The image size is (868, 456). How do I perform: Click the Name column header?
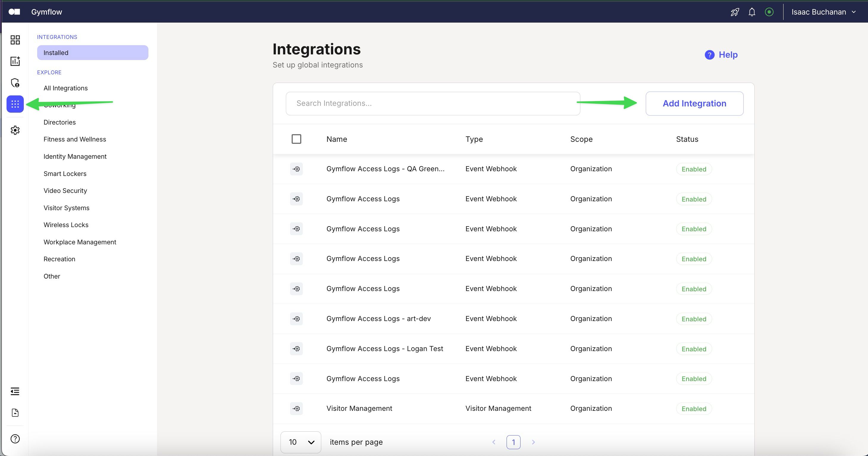337,139
